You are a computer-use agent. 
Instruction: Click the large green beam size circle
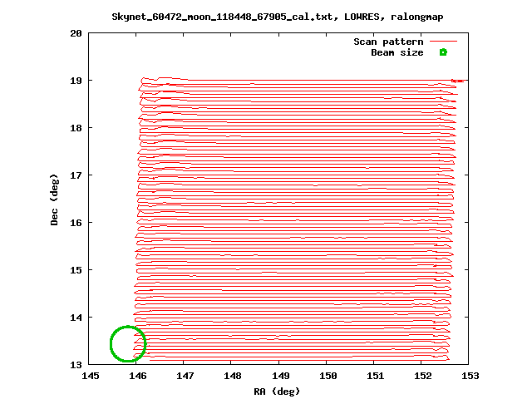[x=128, y=343]
